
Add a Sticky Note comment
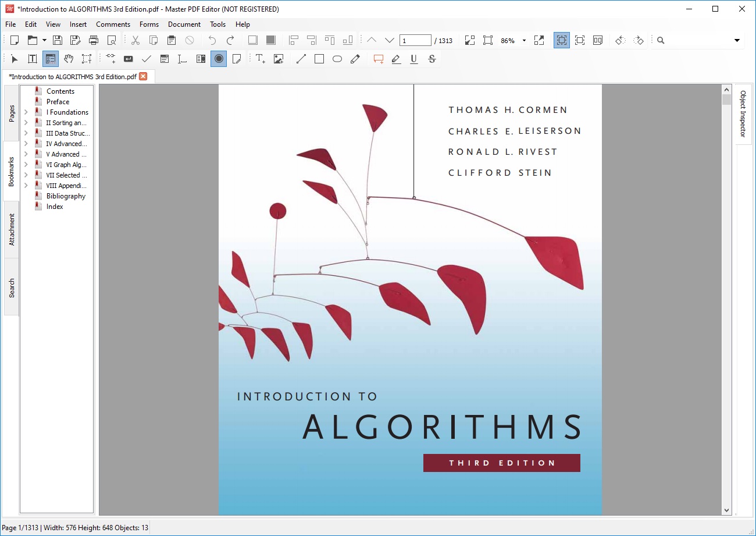[x=379, y=59]
